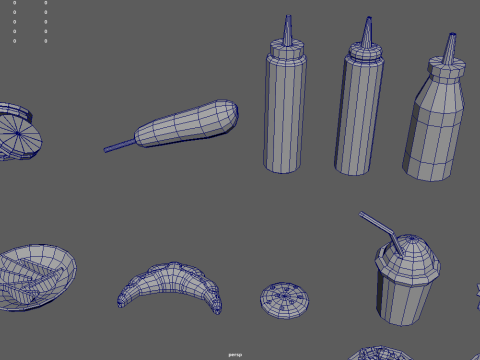The image size is (480, 360).
Task: Click the persp camera label
Action: [235, 355]
